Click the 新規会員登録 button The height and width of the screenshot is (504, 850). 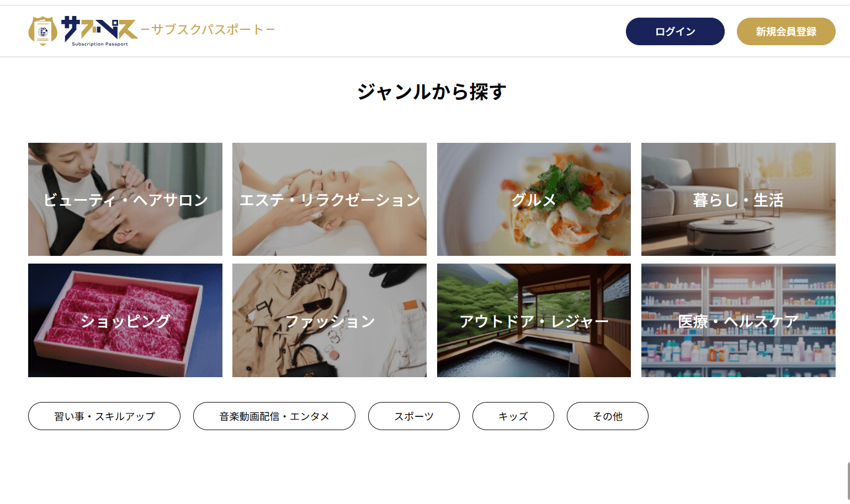(x=786, y=31)
